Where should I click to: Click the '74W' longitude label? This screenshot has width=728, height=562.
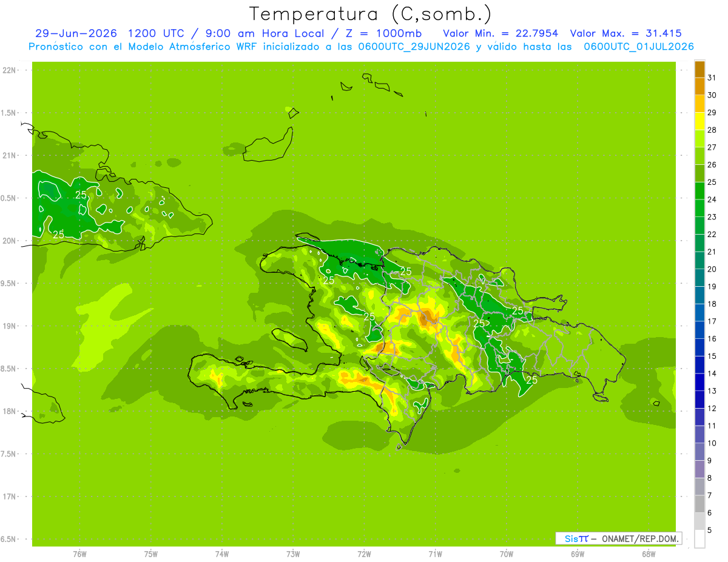[x=222, y=554]
